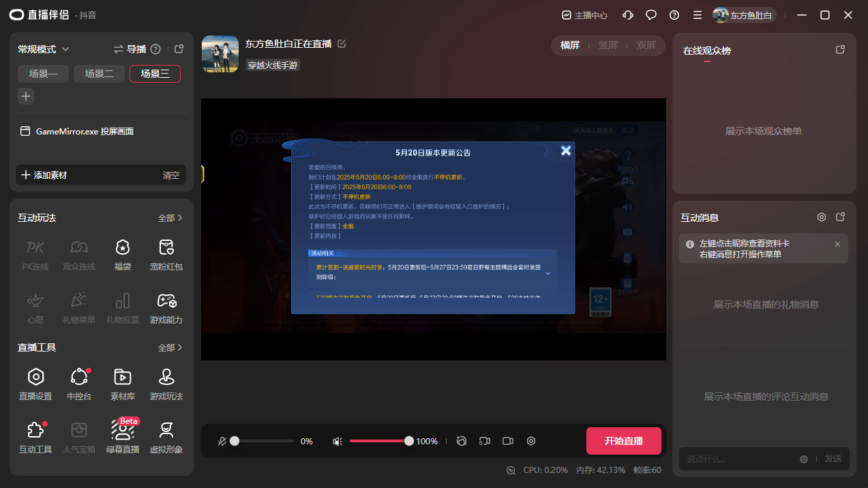
Task: Pop out the 互动消息 panel
Action: pyautogui.click(x=841, y=217)
